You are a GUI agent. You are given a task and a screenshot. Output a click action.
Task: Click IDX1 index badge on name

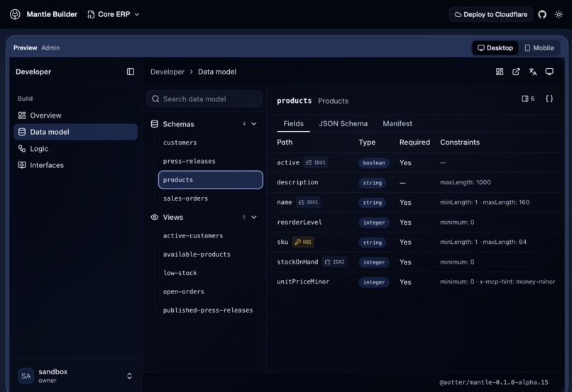click(x=308, y=202)
